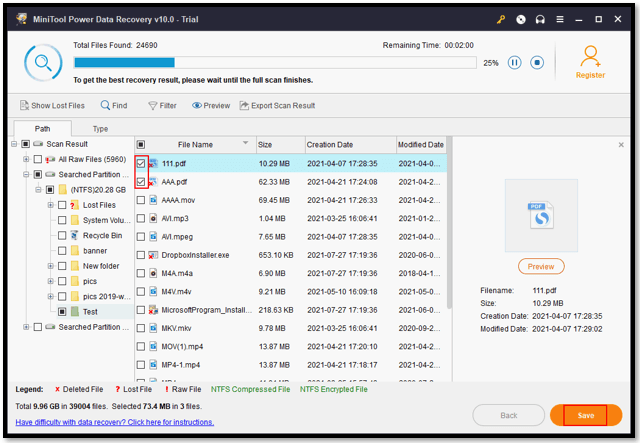Expand the New folder node

[x=50, y=266]
